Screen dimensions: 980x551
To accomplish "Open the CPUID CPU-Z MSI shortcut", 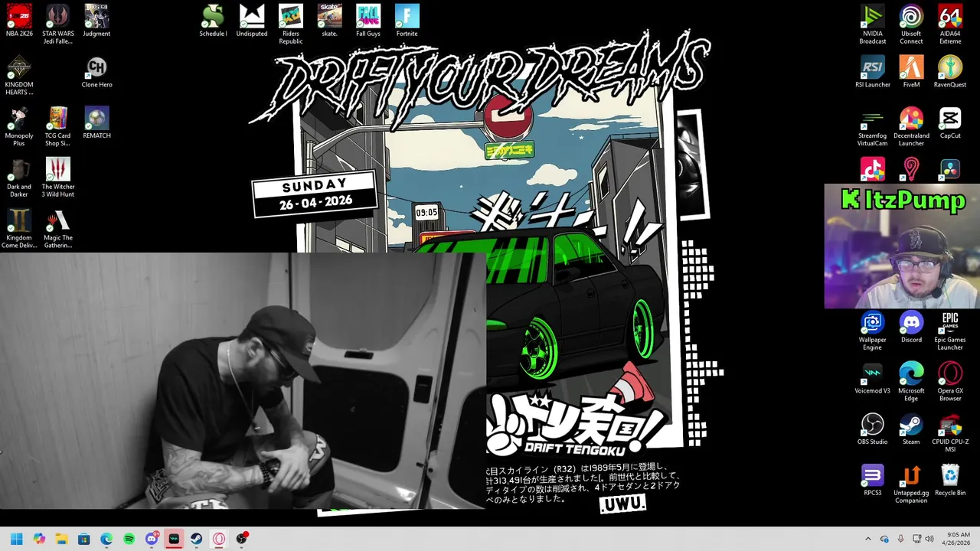I will 950,432.
